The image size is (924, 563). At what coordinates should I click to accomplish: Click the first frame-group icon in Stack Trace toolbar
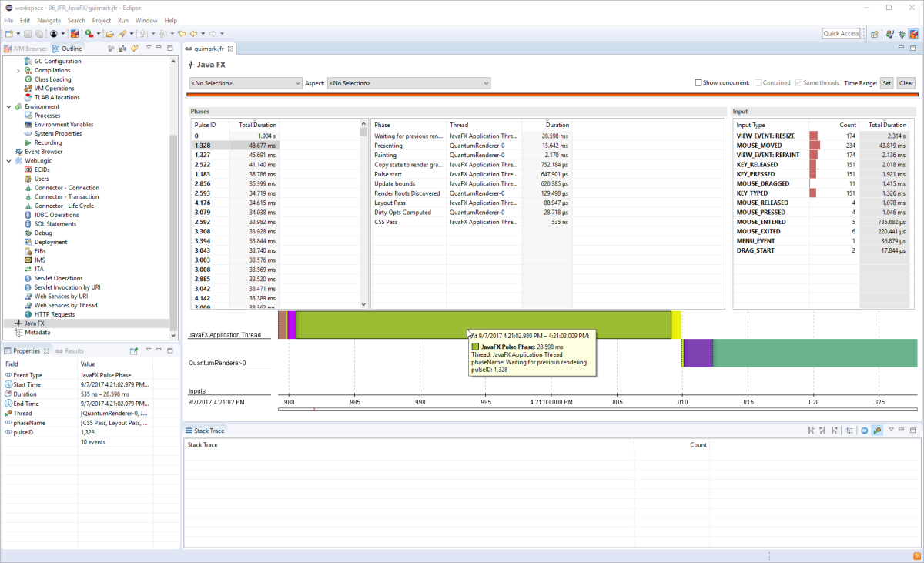coord(812,431)
